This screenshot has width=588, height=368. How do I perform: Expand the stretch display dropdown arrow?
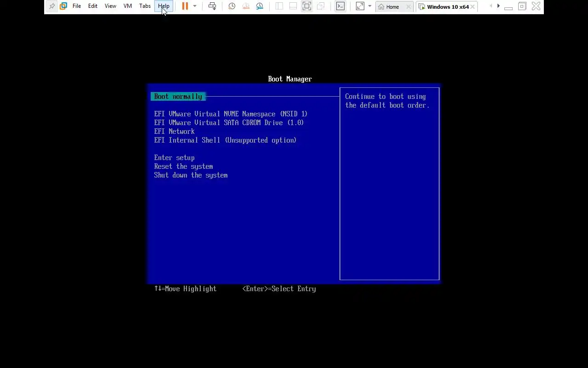370,6
